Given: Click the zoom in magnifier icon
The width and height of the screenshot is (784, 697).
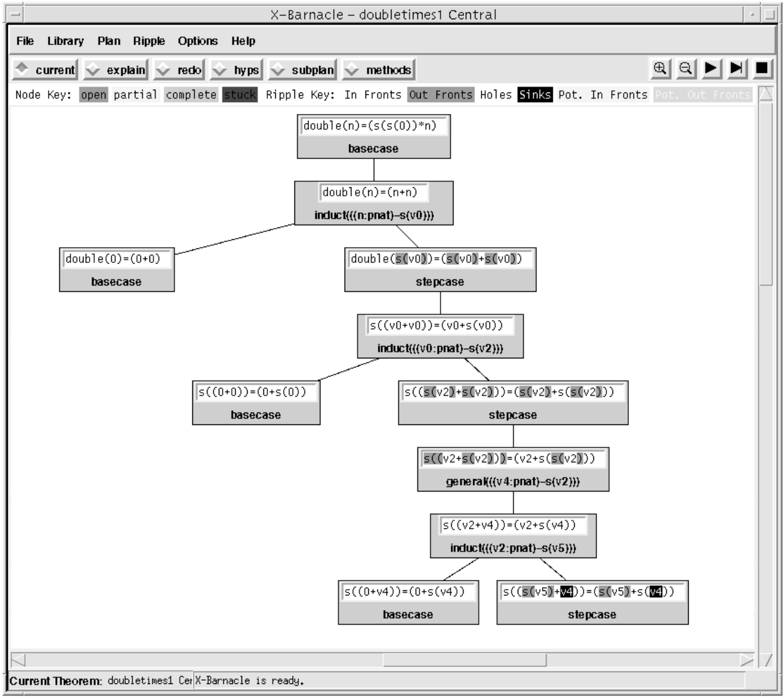Looking at the screenshot, I should pyautogui.click(x=659, y=69).
